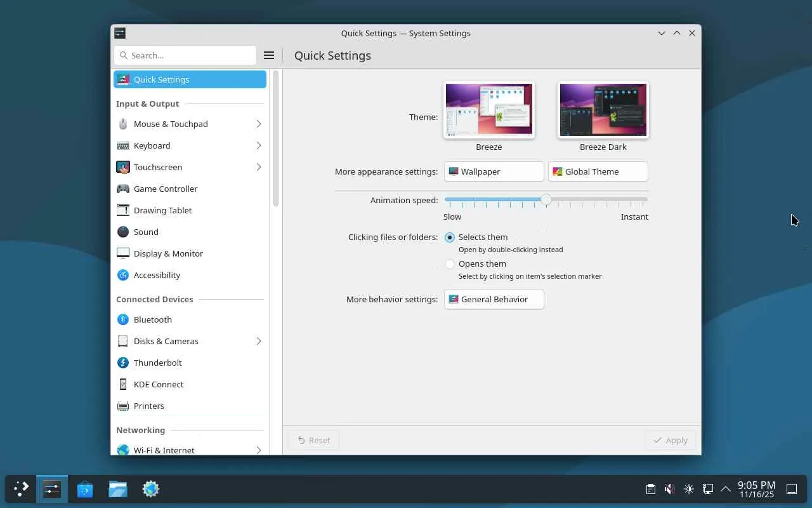Click the Animation speed slider handle

(546, 199)
